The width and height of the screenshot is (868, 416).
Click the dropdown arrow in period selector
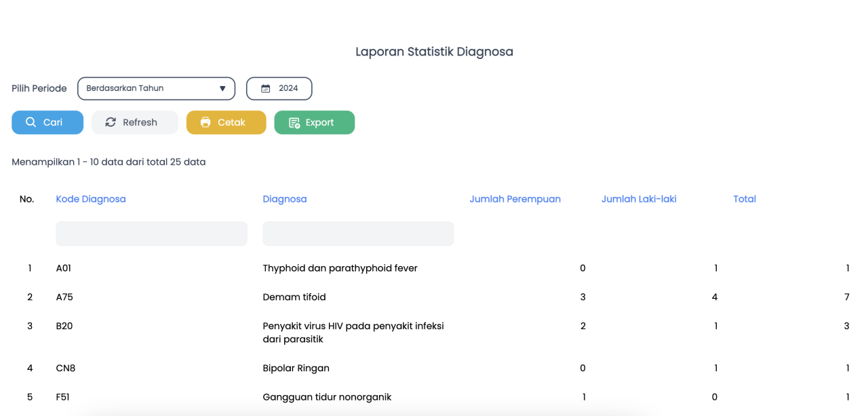click(x=222, y=89)
